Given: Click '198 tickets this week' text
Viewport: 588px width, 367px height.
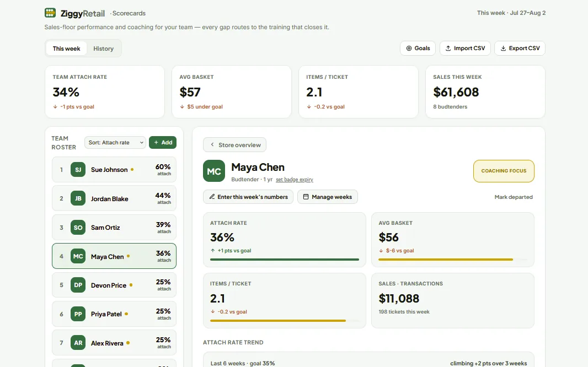Looking at the screenshot, I should coord(404,311).
